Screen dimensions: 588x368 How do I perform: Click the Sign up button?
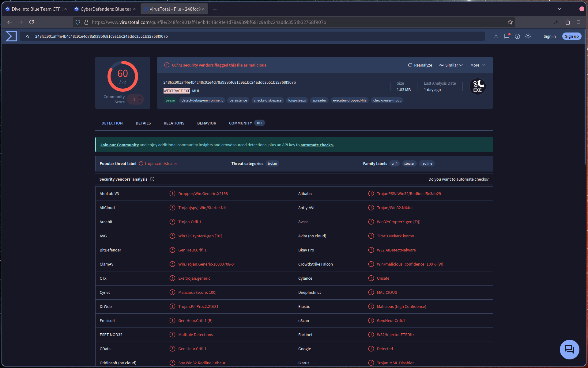tap(572, 36)
